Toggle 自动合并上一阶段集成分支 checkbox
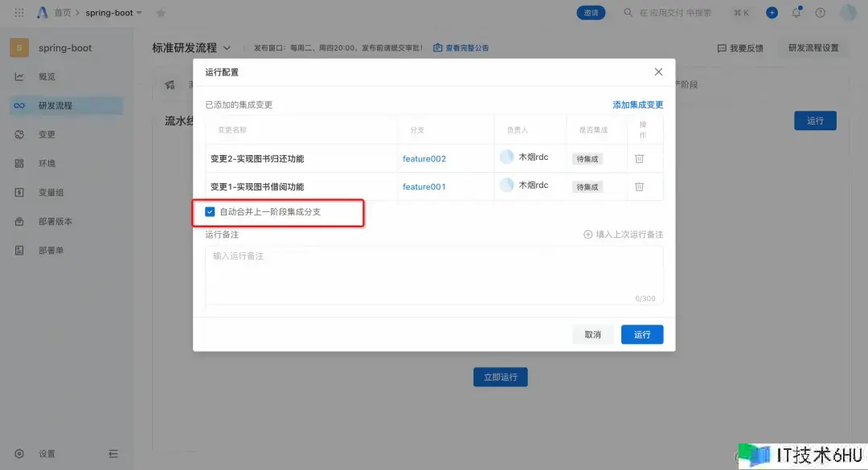The image size is (868, 470). point(211,212)
